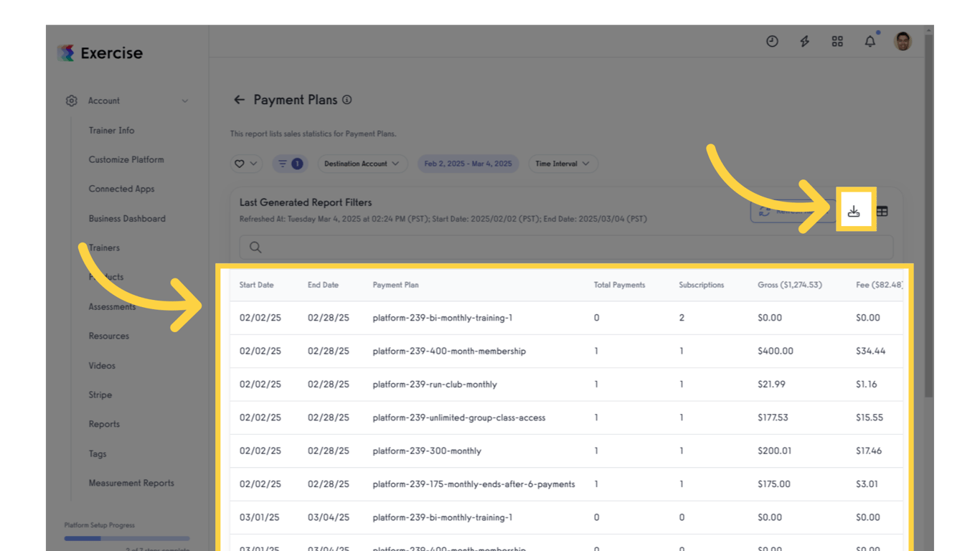Viewport: 980px width, 551px height.
Task: Click the platform-239-run-club-monthly plan name
Action: 435,385
